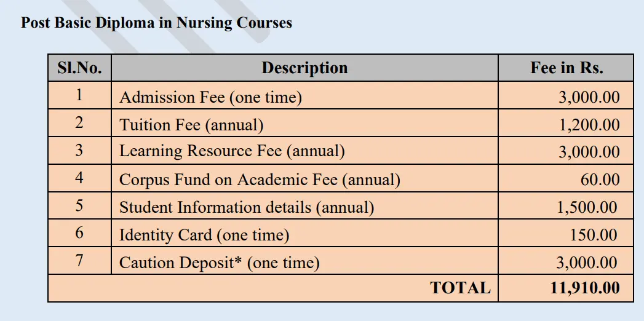
Task: Click serial number 4 cell
Action: pos(79,179)
